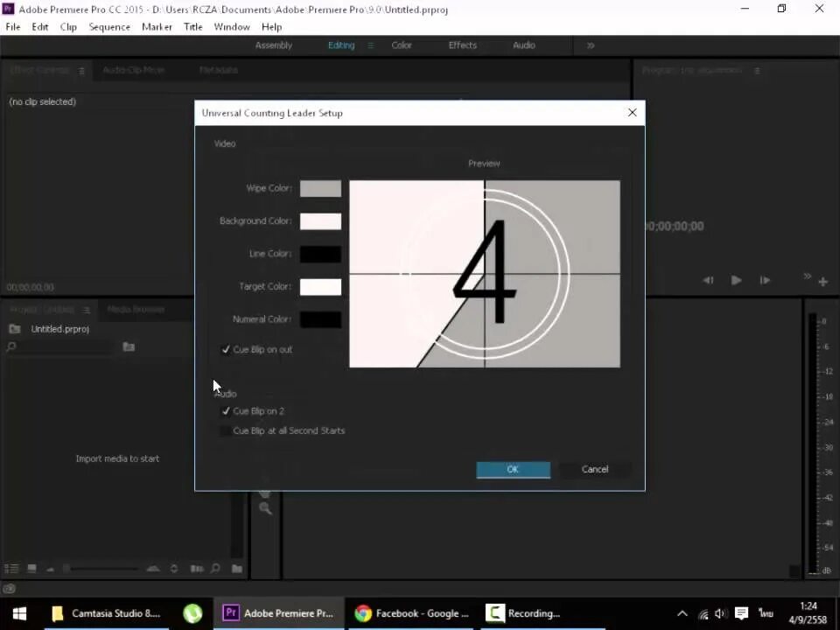Click the Project panel Sort Icons button

pyautogui.click(x=174, y=569)
